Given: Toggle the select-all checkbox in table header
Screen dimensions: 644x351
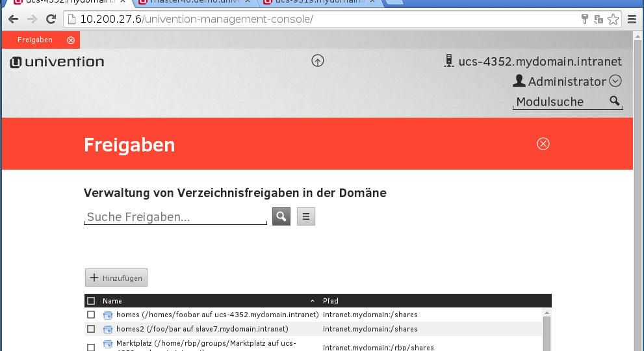Looking at the screenshot, I should [x=91, y=301].
